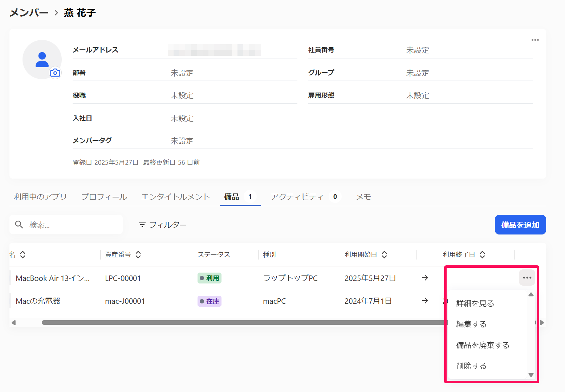565x392 pixels.
Task: Select 備品を廃棄する menu option
Action: (483, 345)
